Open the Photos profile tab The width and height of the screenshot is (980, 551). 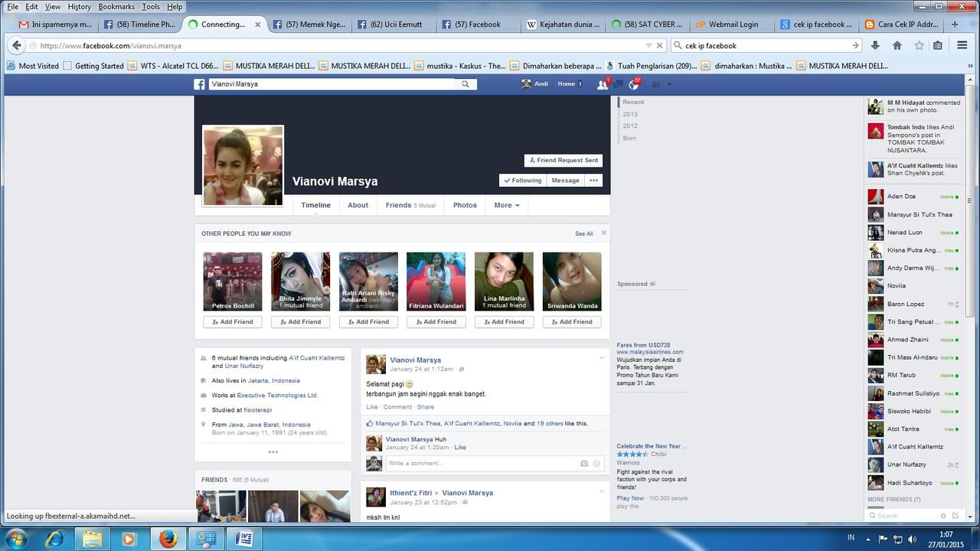point(465,205)
